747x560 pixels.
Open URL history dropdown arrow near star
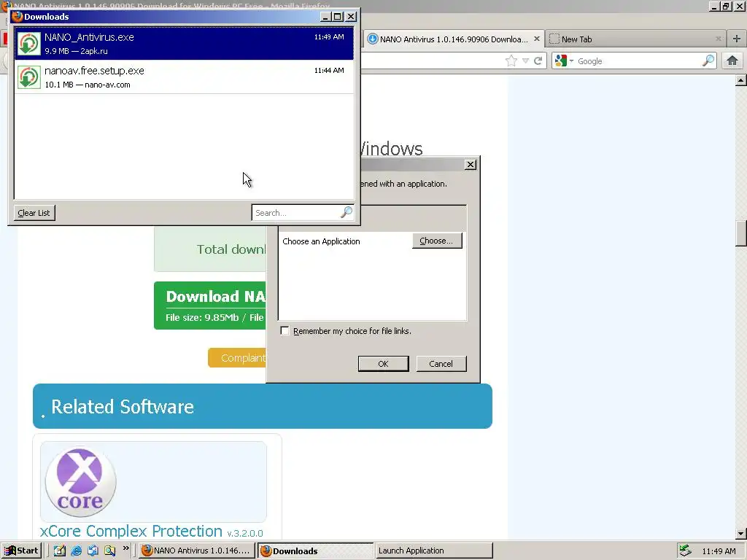click(525, 61)
